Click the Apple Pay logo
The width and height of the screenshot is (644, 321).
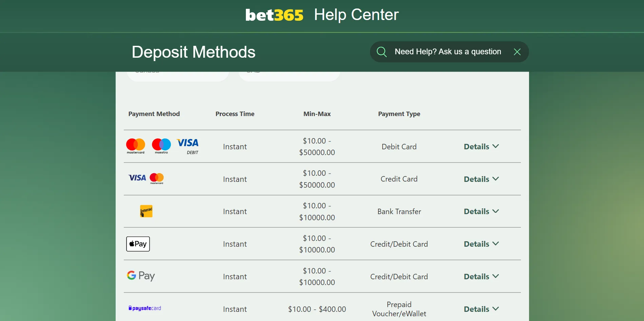click(138, 244)
